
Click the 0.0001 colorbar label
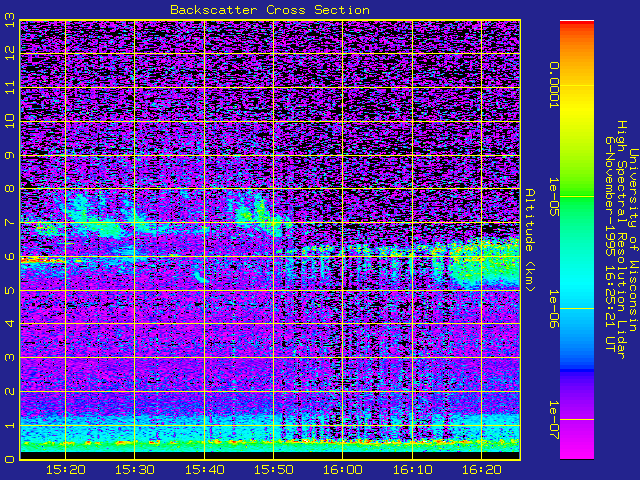553,85
